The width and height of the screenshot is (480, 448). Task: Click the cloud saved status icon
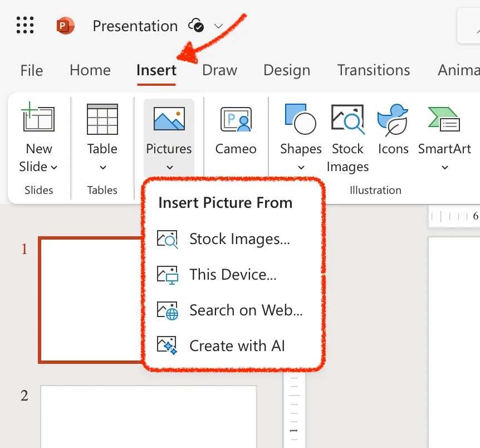(196, 26)
